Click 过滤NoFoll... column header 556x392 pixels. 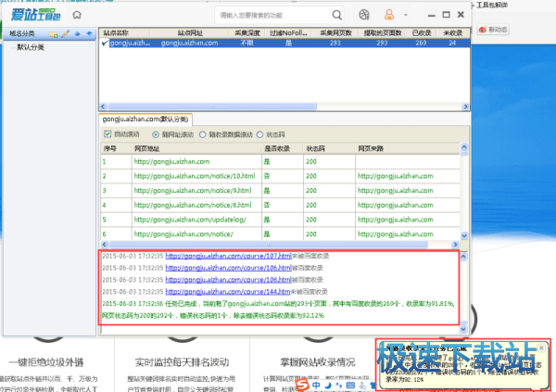288,33
